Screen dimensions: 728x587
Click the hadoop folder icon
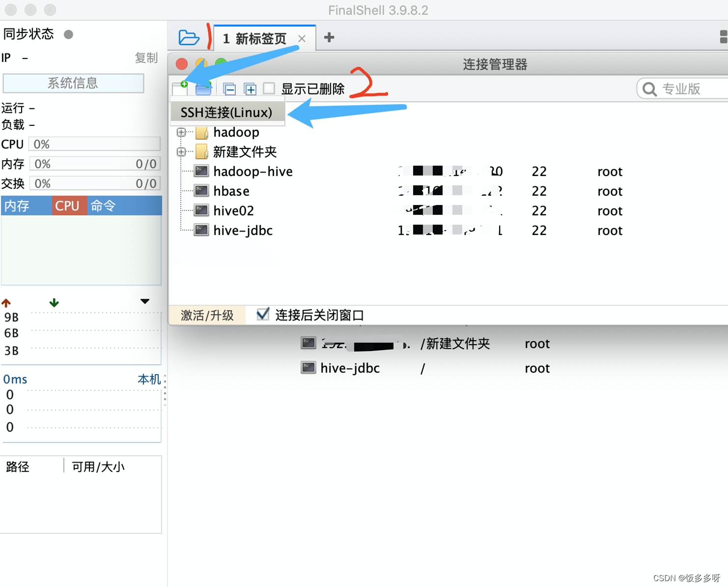[202, 132]
